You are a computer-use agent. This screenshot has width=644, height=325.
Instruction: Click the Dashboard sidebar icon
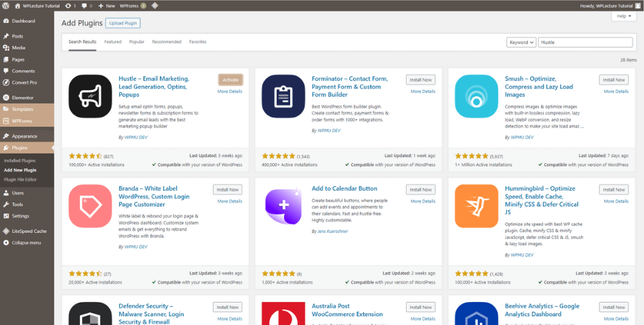tap(6, 21)
